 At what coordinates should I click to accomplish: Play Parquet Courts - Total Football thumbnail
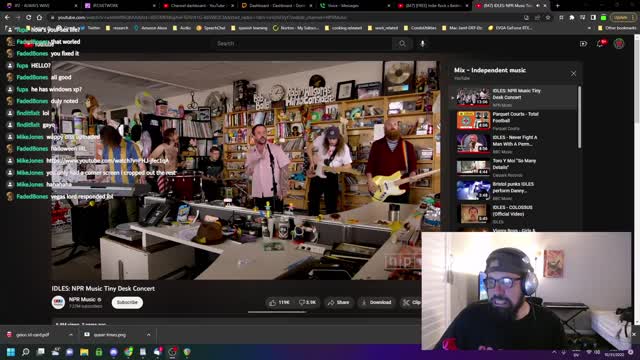click(473, 120)
